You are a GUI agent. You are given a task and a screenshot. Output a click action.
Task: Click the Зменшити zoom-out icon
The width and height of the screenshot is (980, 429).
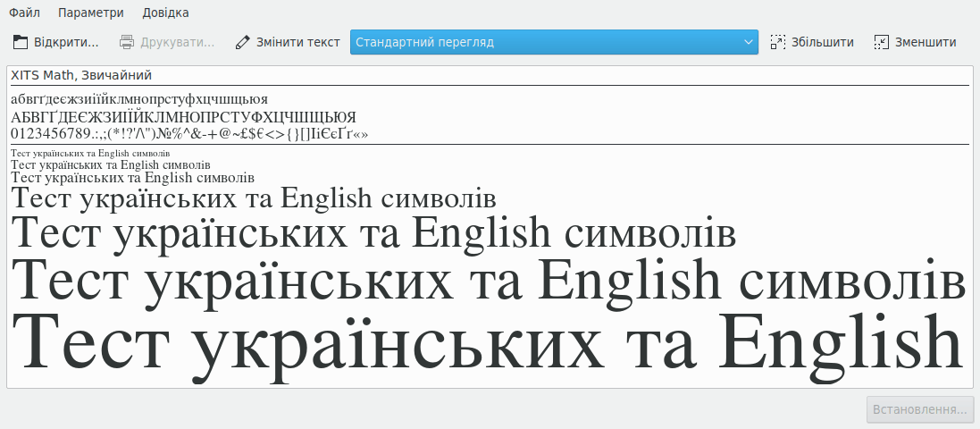pyautogui.click(x=882, y=42)
